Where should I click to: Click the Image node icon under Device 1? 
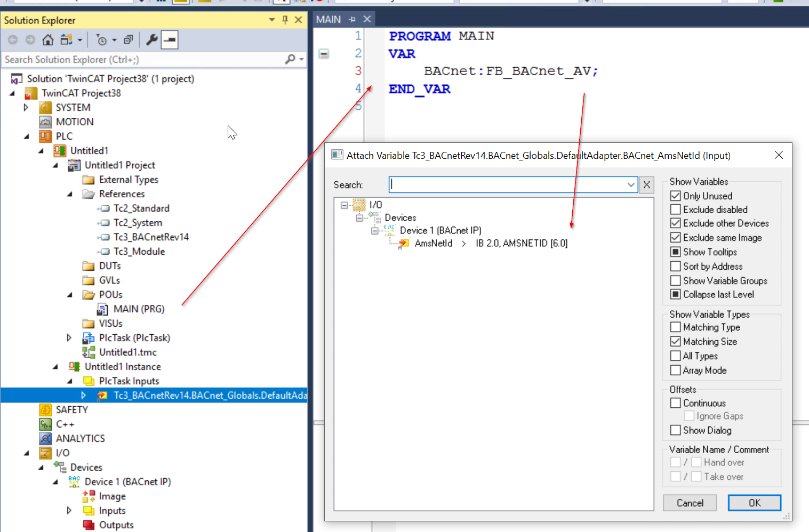89,496
